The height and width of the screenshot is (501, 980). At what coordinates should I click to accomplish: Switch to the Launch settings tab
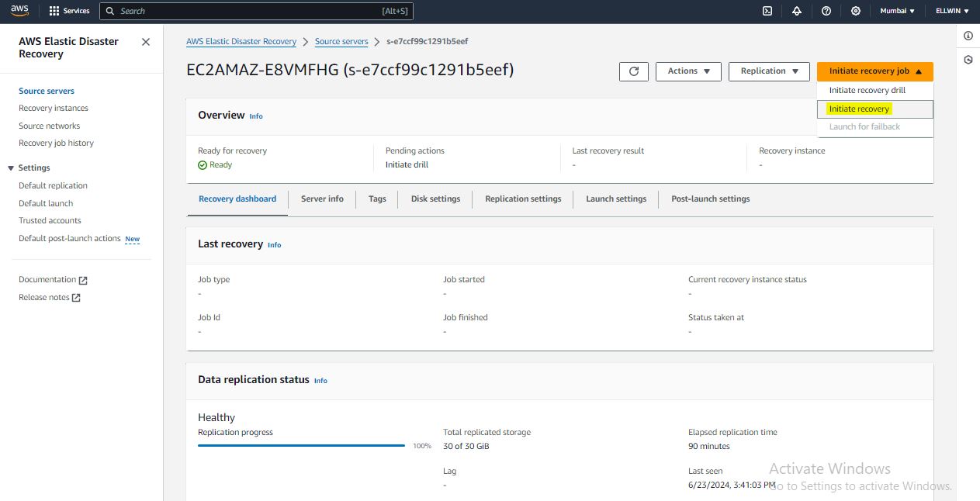(x=616, y=199)
